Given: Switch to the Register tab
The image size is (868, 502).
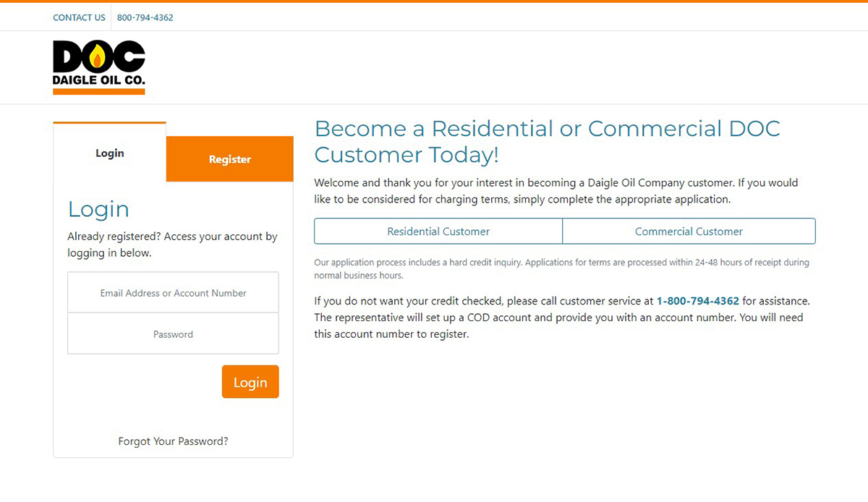Looking at the screenshot, I should coord(230,159).
